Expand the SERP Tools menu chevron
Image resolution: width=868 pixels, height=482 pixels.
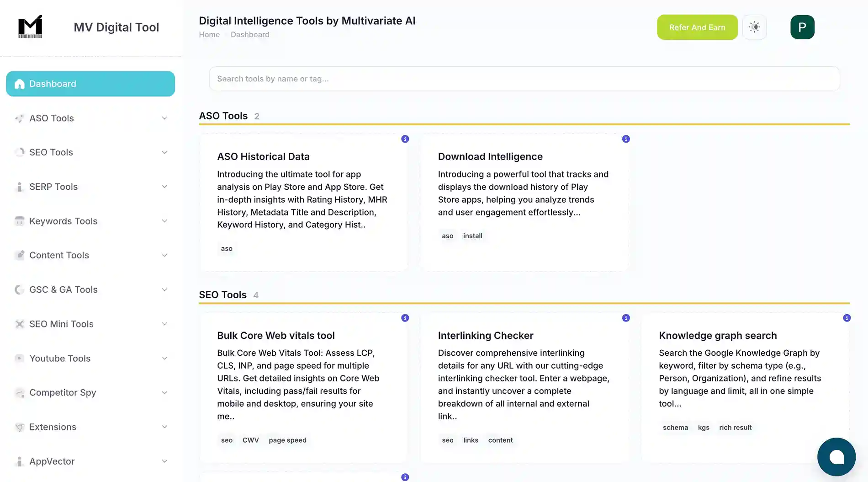(x=164, y=187)
